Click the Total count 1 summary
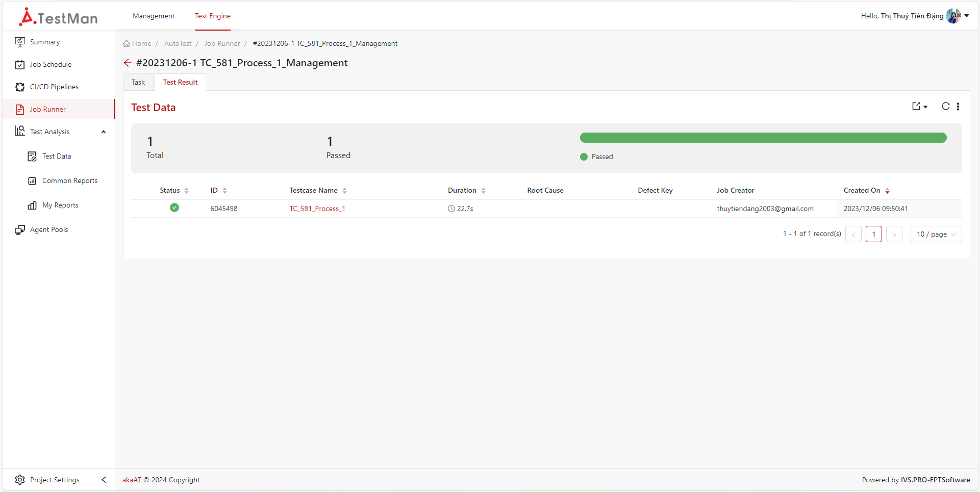This screenshot has height=493, width=980. click(x=155, y=148)
